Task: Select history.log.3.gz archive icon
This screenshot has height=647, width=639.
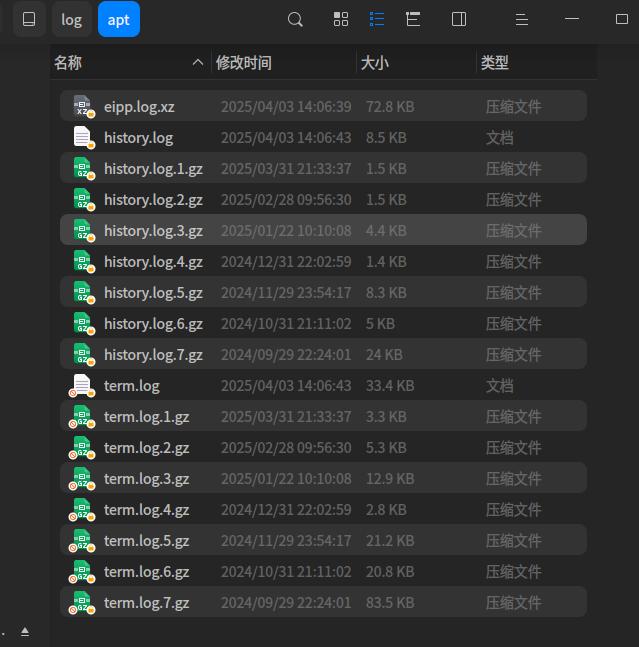Action: point(83,230)
